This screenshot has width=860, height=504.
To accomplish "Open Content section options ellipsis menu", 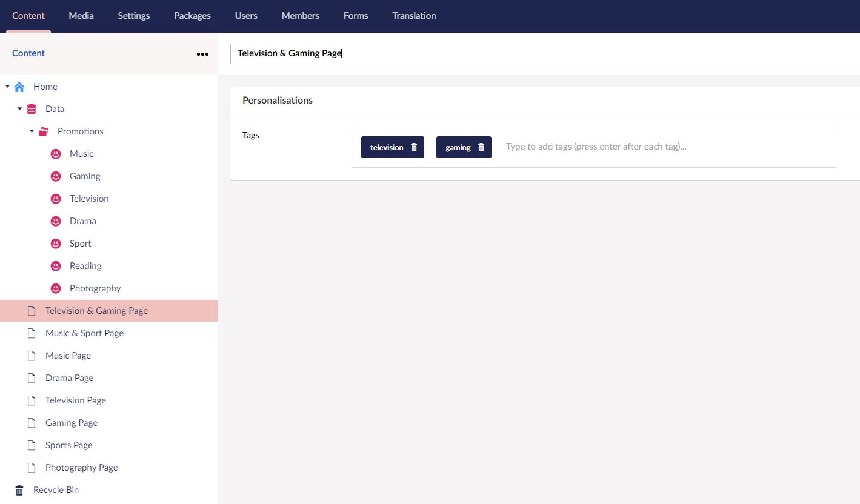I will 202,54.
